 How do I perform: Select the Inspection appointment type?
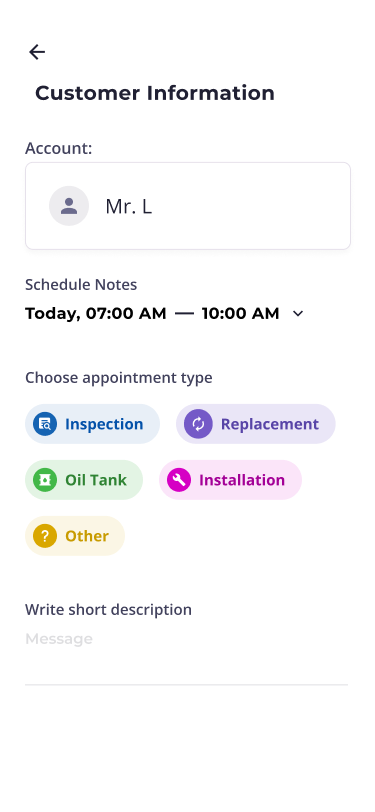93,424
